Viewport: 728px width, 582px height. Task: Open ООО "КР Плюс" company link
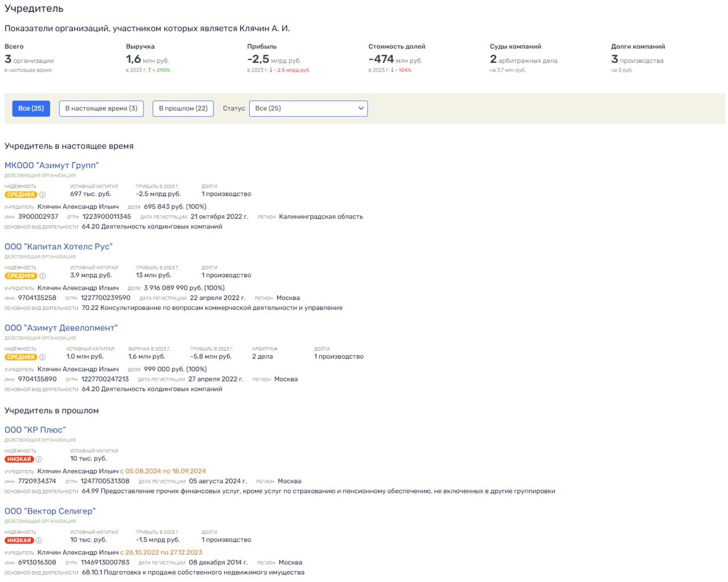[35, 430]
